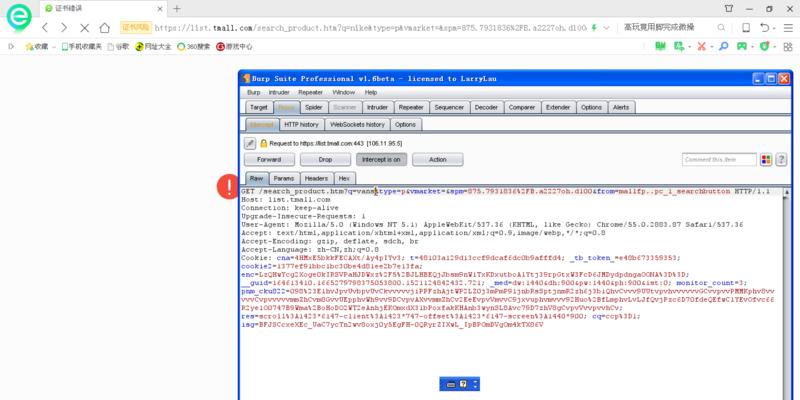Click the 证书风险 certificate warning badge
800x400 pixels.
[x=136, y=28]
